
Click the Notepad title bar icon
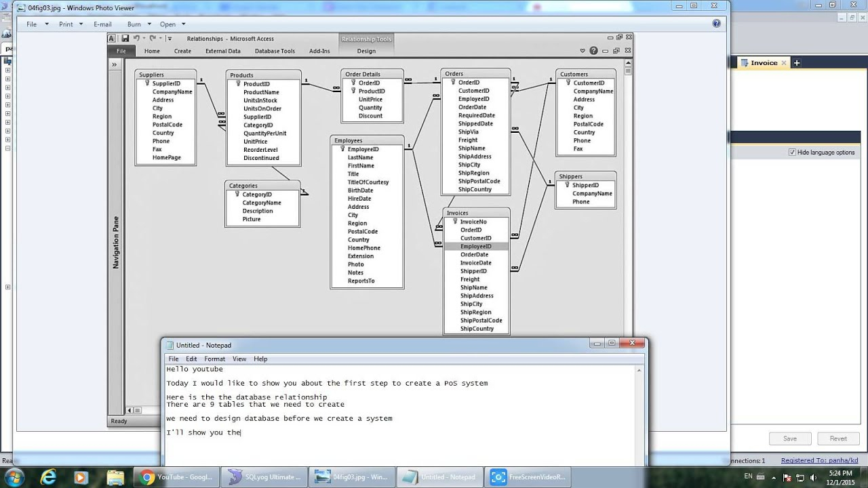(170, 345)
